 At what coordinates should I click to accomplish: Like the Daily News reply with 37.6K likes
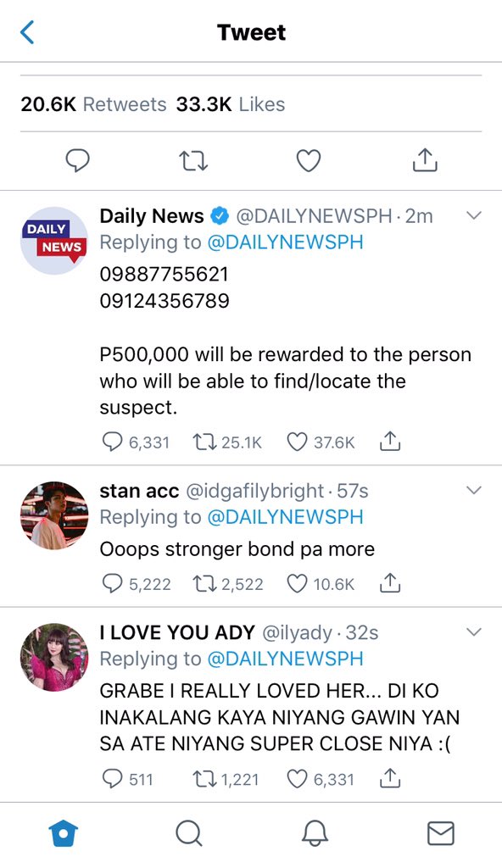pyautogui.click(x=297, y=442)
